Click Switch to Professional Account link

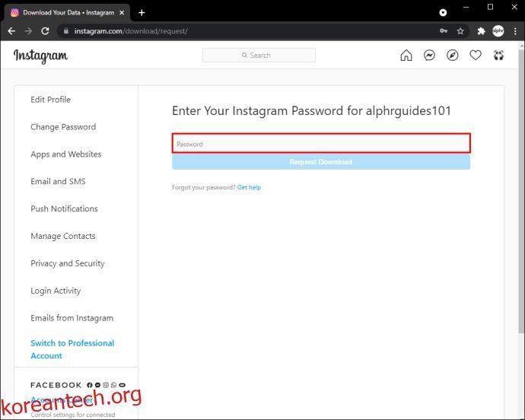72,349
